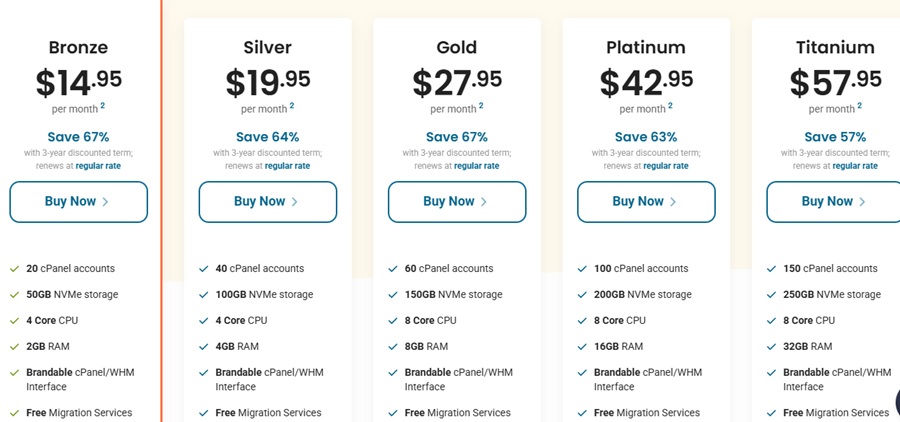This screenshot has height=422, width=900.
Task: Click the Bronze plan Buy Now button
Action: (78, 202)
